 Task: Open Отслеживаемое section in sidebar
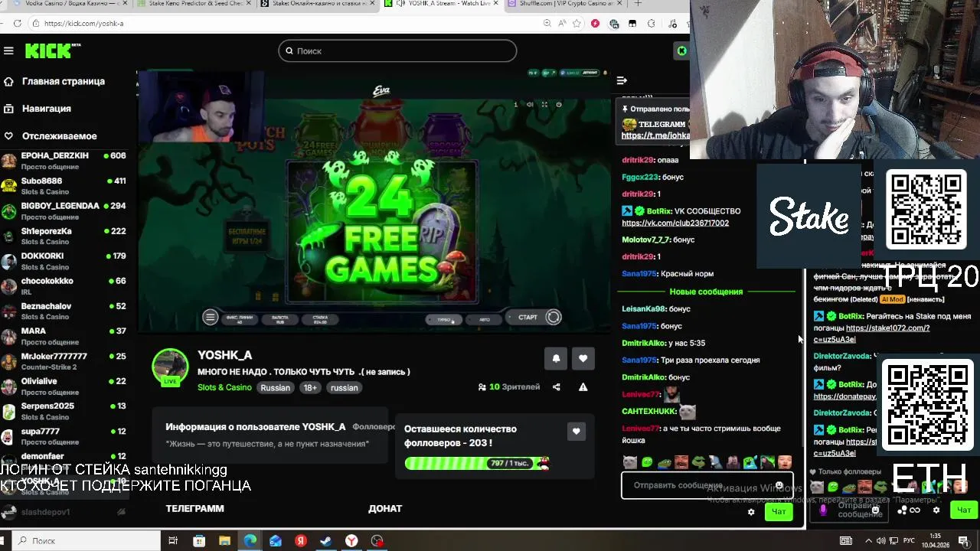coord(50,136)
